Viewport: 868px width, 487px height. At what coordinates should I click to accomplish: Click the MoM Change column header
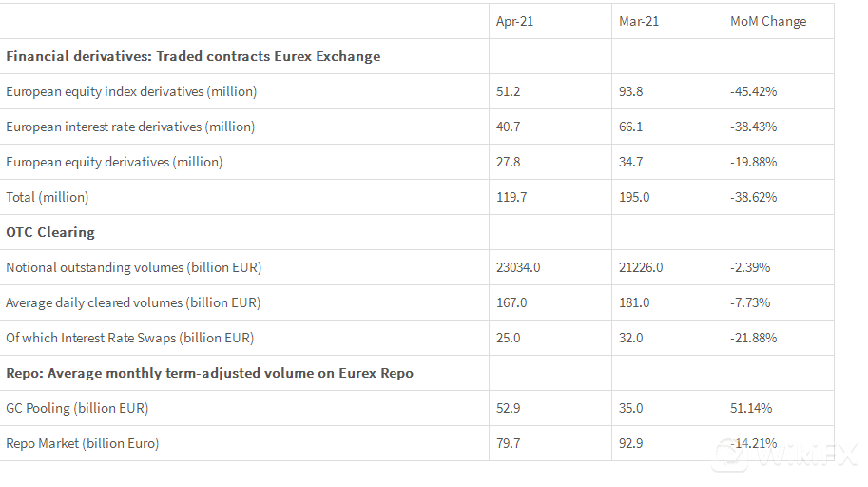767,21
